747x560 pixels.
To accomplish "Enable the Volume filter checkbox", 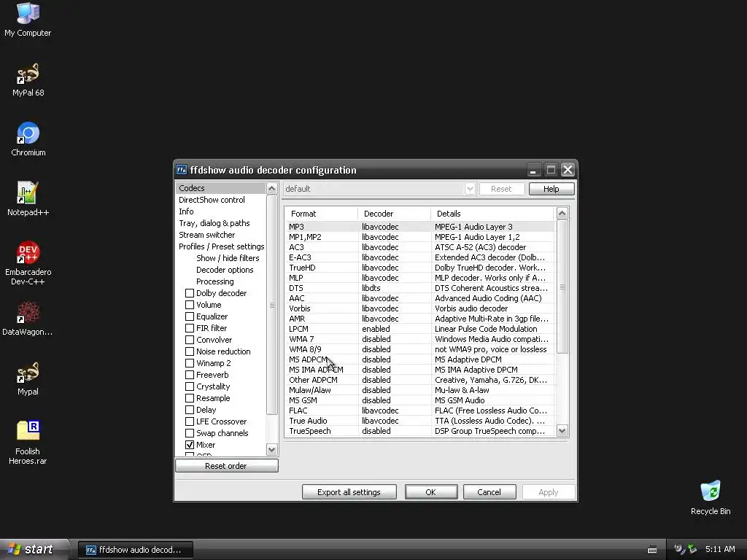I will tap(190, 305).
